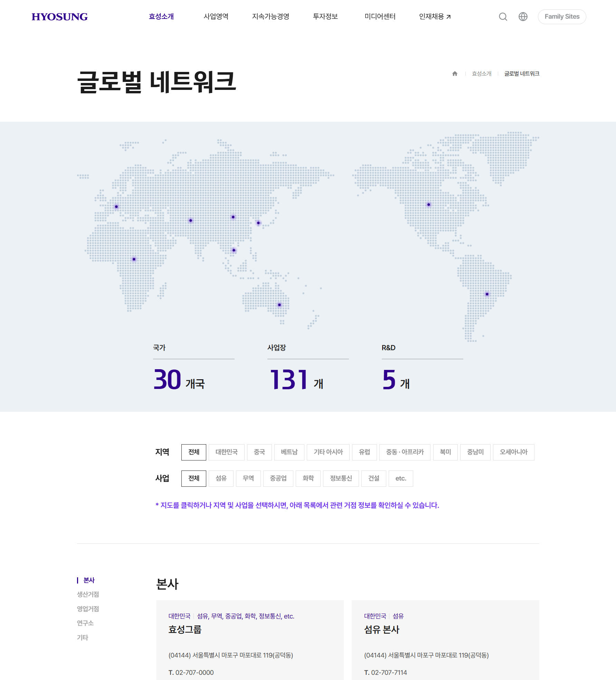The image size is (616, 680).
Task: Click the map marker in Africa
Action: pos(134,259)
